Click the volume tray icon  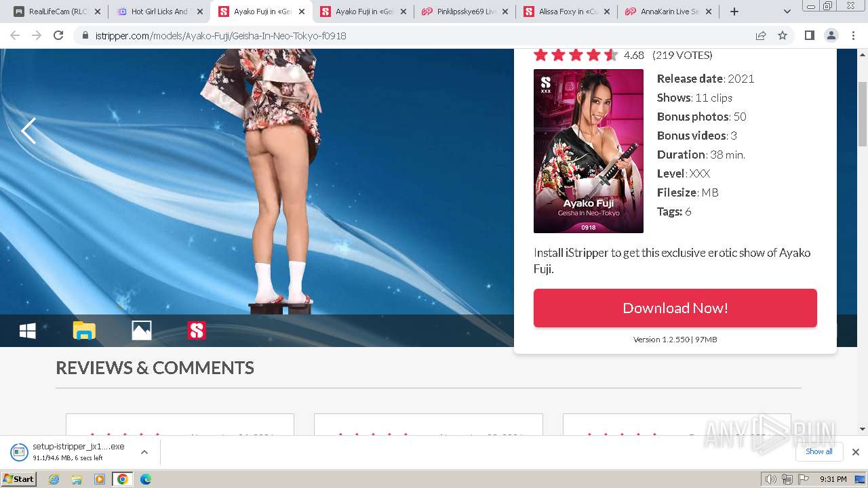[x=770, y=479]
